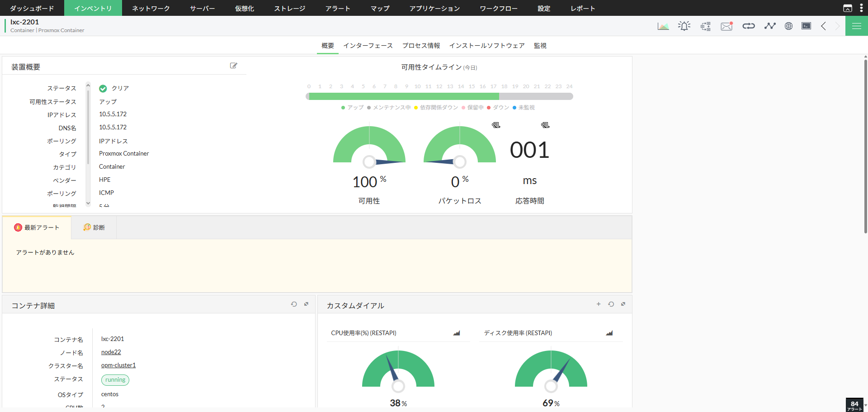Viewport: 868px width, 412px height.
Task: Click the 100% availability gauge
Action: tap(369, 146)
